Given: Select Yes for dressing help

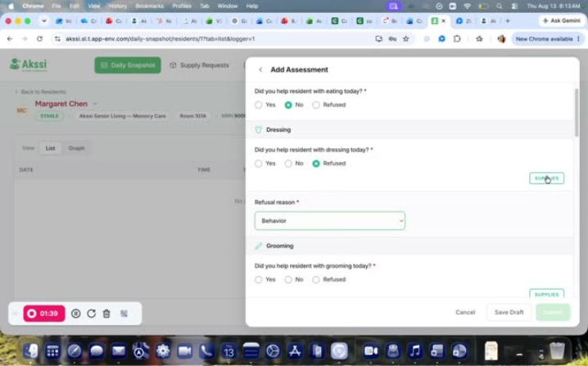Looking at the screenshot, I should point(258,164).
